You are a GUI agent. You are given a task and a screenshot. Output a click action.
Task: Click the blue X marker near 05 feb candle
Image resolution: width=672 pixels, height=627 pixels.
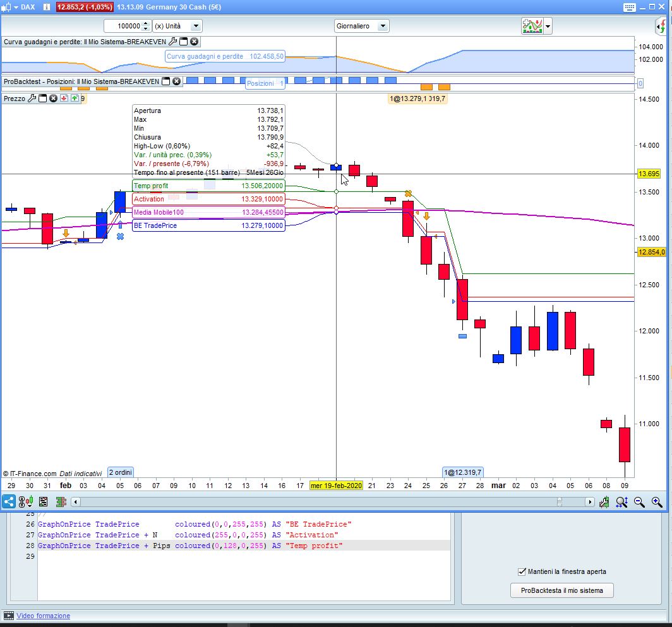pyautogui.click(x=121, y=236)
